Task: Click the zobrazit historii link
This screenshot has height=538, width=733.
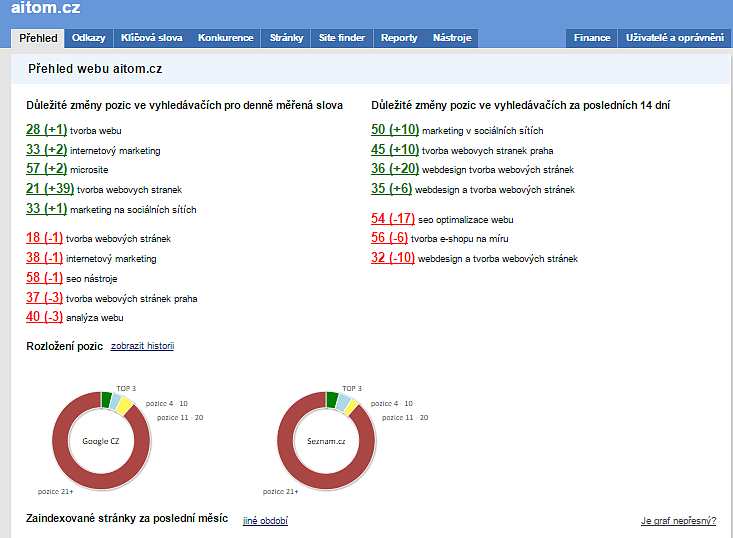Action: 142,346
